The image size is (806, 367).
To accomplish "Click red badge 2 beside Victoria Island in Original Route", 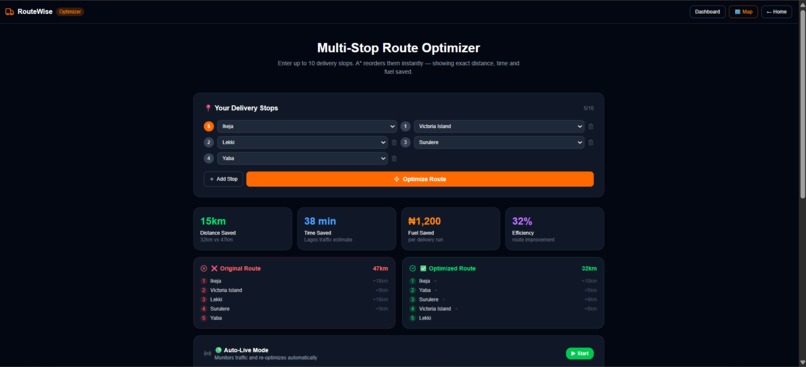I will coord(204,290).
